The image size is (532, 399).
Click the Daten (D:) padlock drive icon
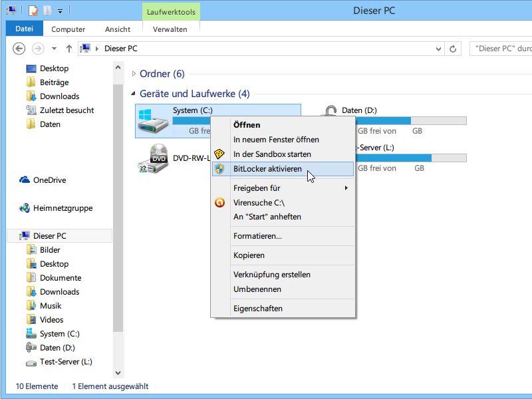330,111
